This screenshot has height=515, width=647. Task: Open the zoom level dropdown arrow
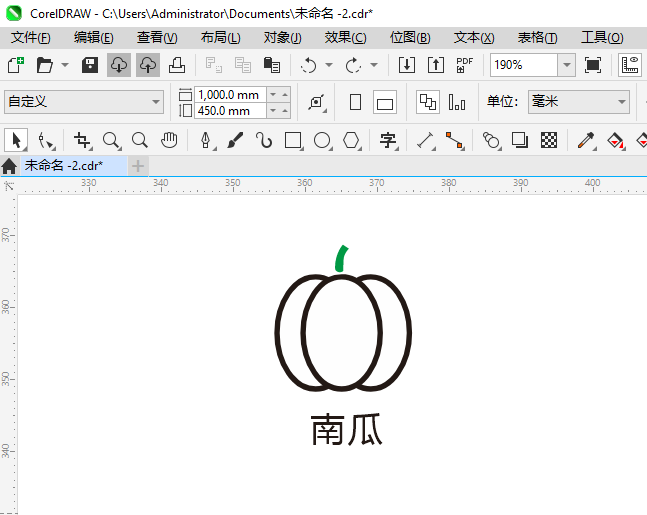pyautogui.click(x=567, y=65)
